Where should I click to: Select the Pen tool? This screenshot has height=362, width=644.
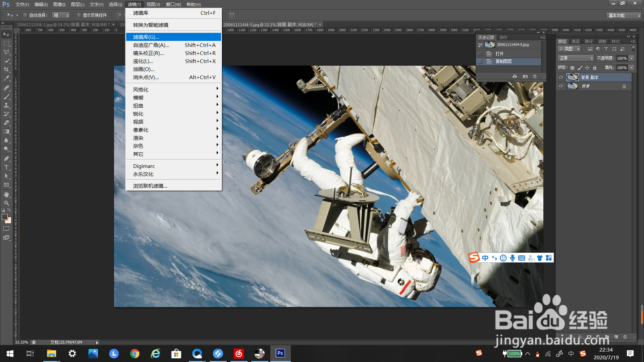(x=6, y=159)
